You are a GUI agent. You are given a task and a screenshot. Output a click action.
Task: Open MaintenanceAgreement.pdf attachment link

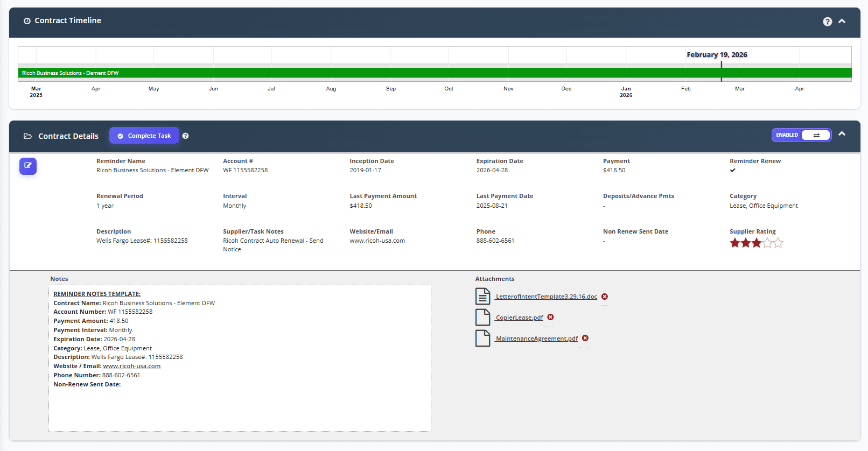tap(536, 339)
